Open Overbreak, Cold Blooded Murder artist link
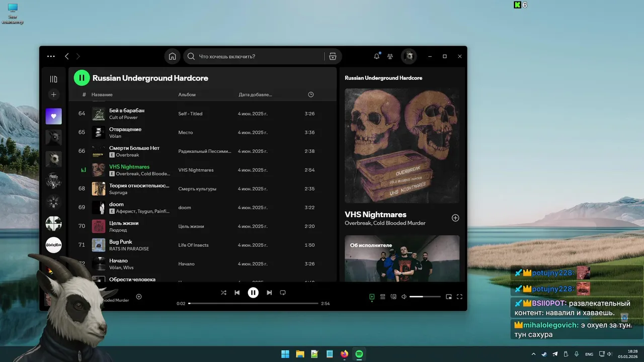 [385, 223]
